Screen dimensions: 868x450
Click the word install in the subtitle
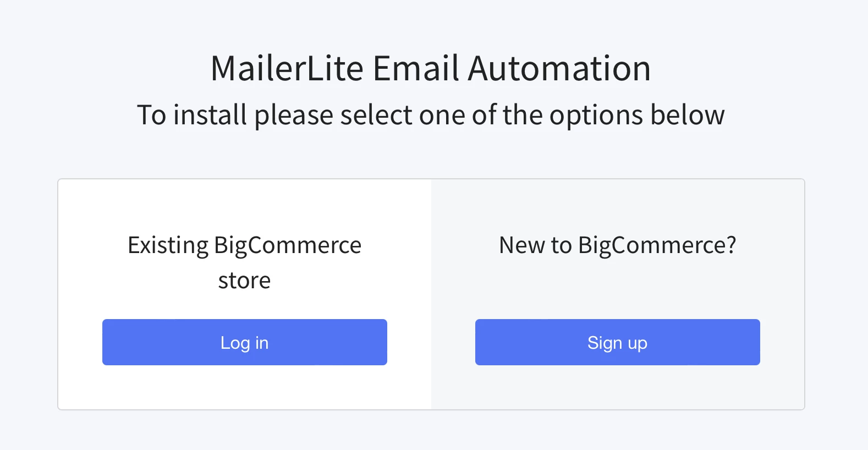click(210, 115)
